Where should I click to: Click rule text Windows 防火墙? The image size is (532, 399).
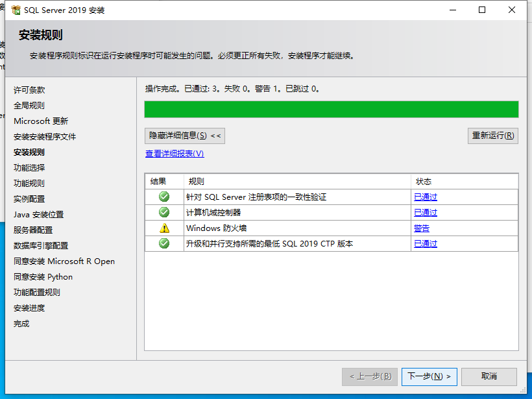coord(217,228)
